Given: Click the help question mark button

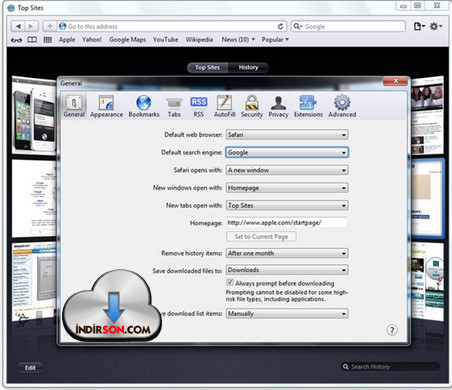Looking at the screenshot, I should click(392, 330).
